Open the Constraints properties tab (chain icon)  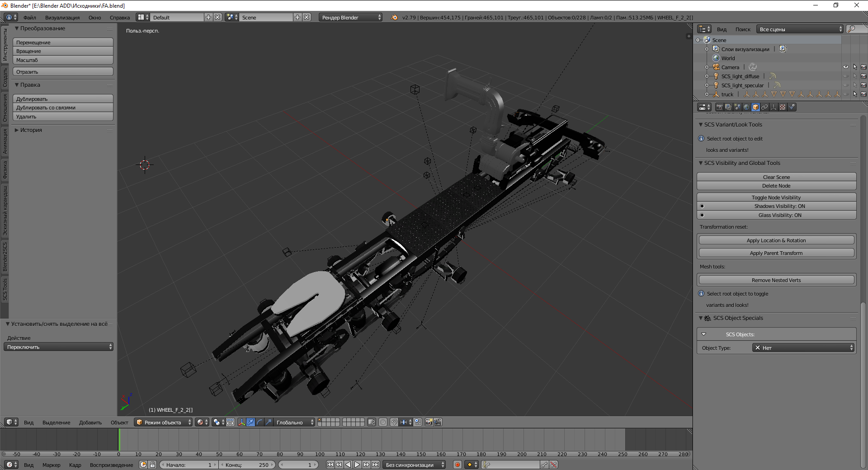tap(764, 107)
